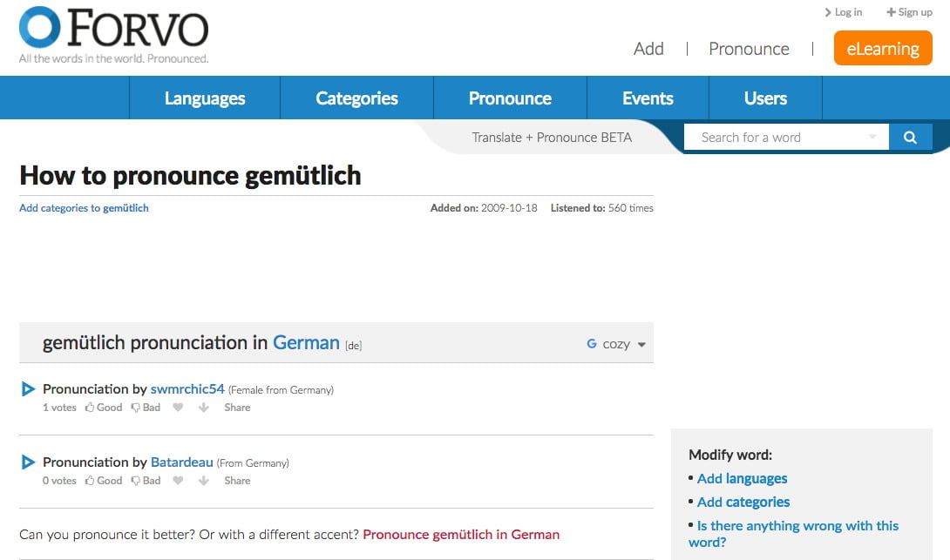
Task: Play swmrchic54's pronunciation
Action: coord(28,388)
